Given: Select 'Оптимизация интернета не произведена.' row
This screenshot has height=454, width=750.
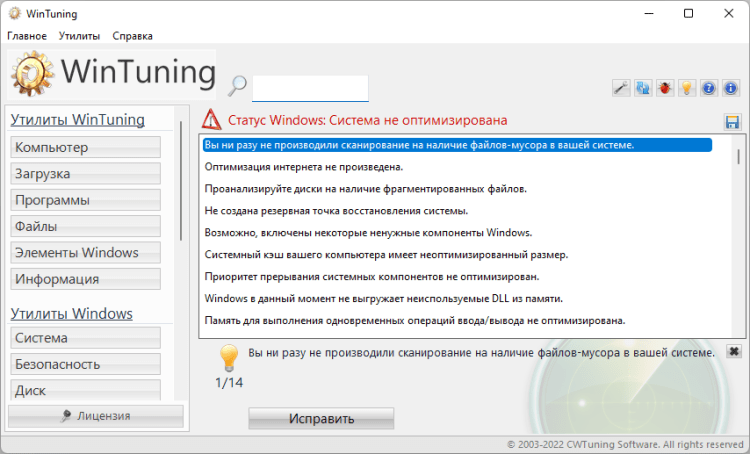Looking at the screenshot, I should [x=457, y=167].
